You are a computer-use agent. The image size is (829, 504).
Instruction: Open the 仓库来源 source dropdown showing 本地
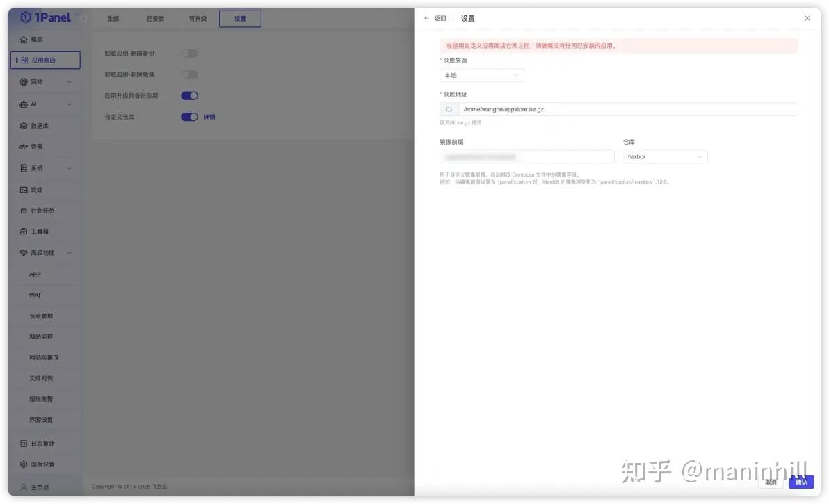click(482, 75)
